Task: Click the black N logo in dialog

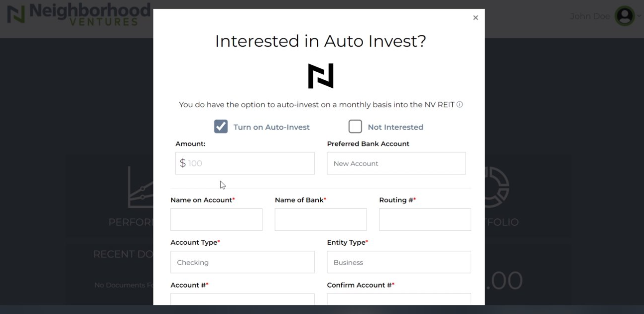Action: tap(321, 76)
